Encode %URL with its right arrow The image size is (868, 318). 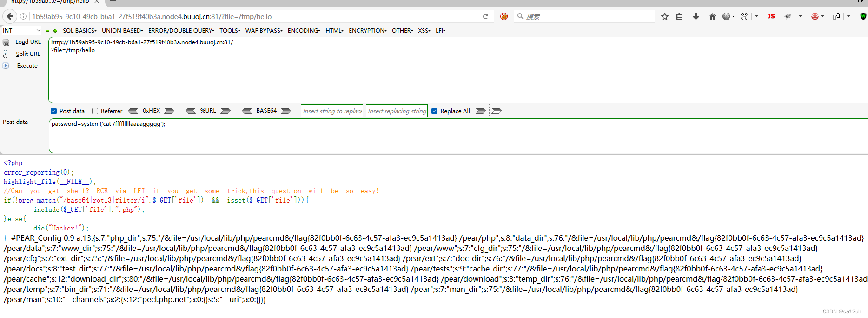(x=225, y=111)
